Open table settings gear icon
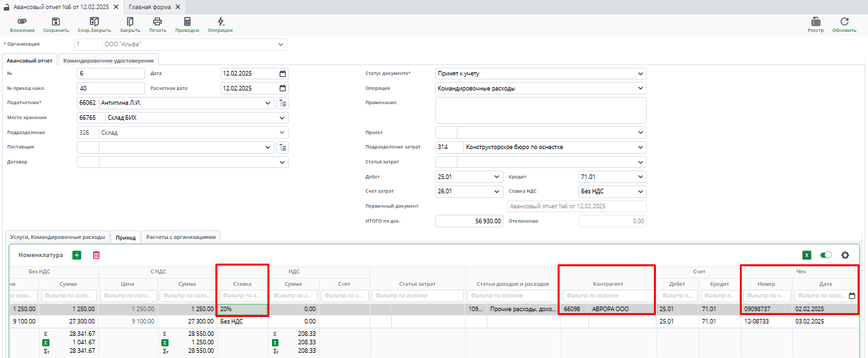This screenshot has height=358, width=868. click(x=845, y=255)
